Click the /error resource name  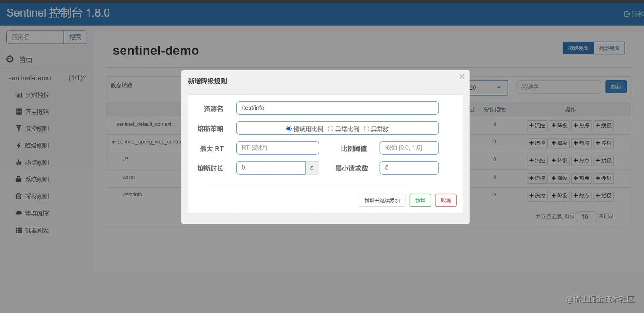129,177
